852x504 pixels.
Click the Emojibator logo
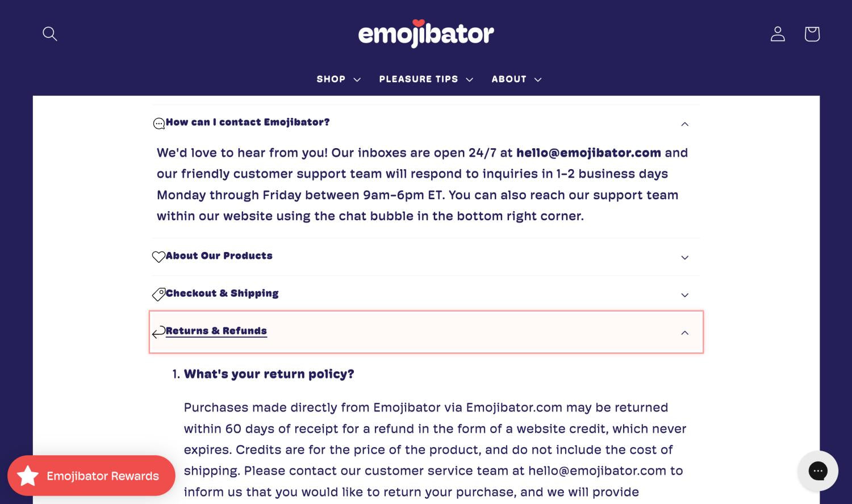(426, 33)
